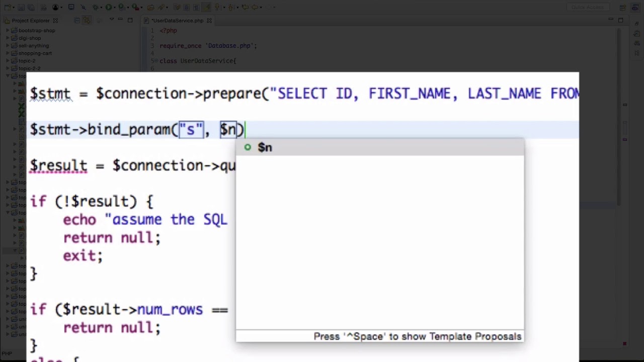Click the editor vertical scrollbar
The width and height of the screenshot is (644, 362).
coord(619,116)
